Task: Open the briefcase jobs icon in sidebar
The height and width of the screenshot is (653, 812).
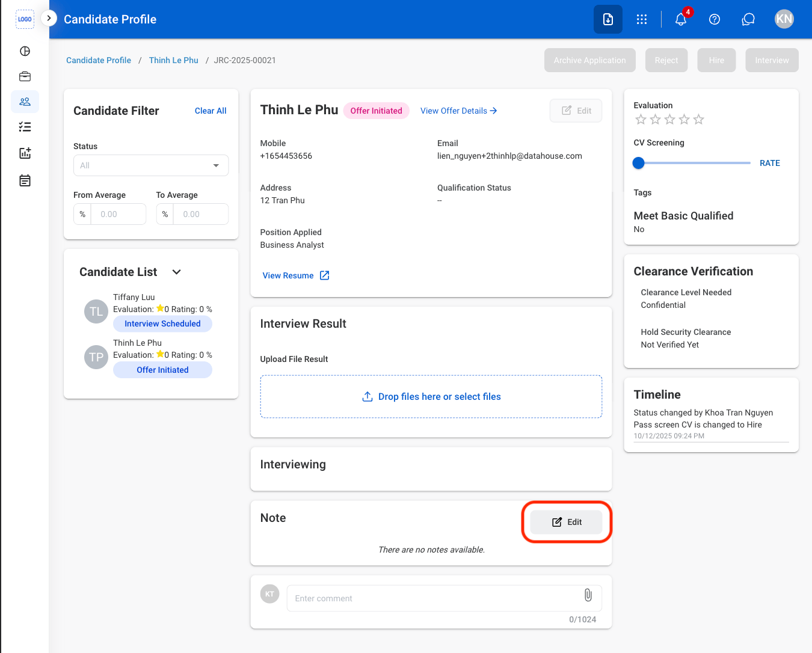Action: coord(25,76)
